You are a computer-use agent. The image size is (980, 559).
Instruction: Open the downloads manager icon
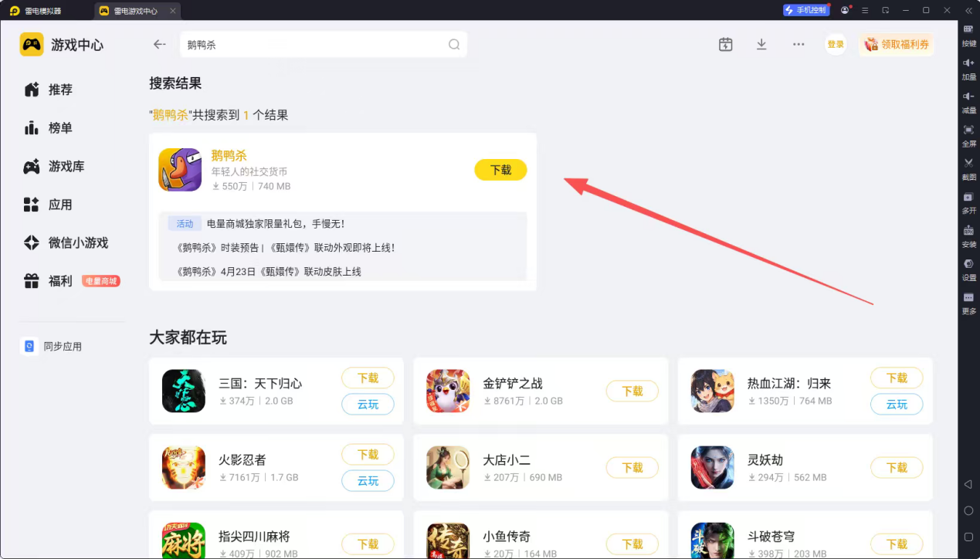point(761,45)
